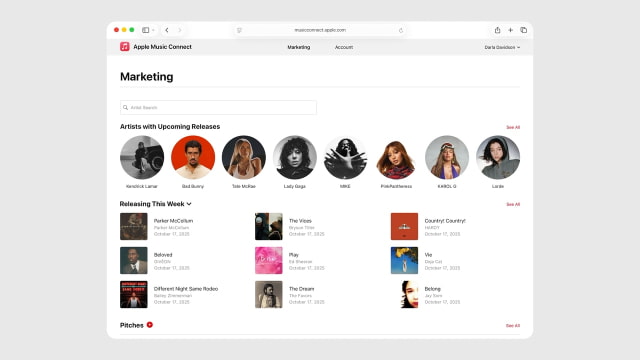Screen dimensions: 640x360
Task: Click the Belong release title
Action: pyautogui.click(x=433, y=289)
